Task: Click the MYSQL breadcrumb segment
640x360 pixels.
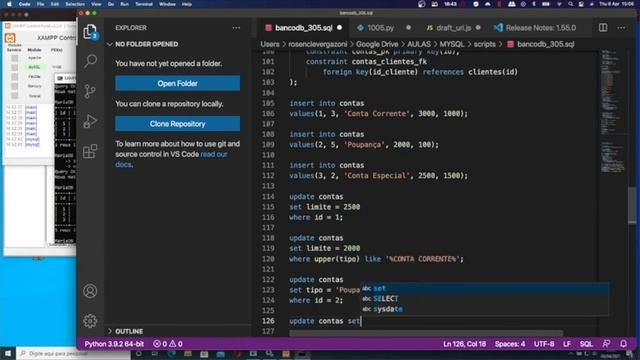Action: (452, 44)
